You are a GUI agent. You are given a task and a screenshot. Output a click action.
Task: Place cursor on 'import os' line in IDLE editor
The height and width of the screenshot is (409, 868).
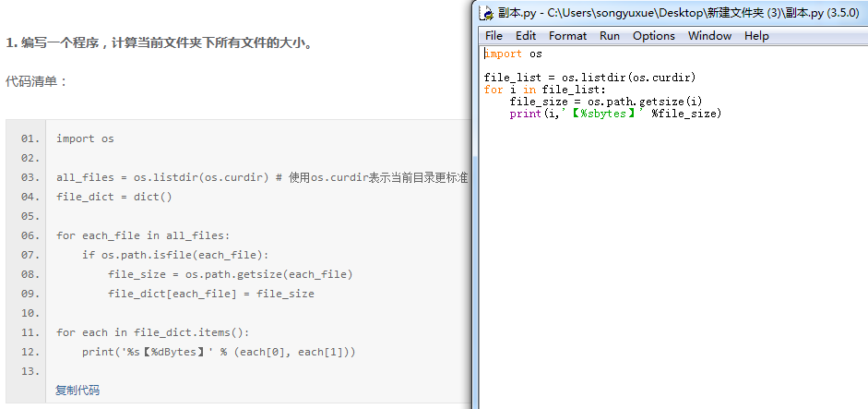[x=513, y=54]
